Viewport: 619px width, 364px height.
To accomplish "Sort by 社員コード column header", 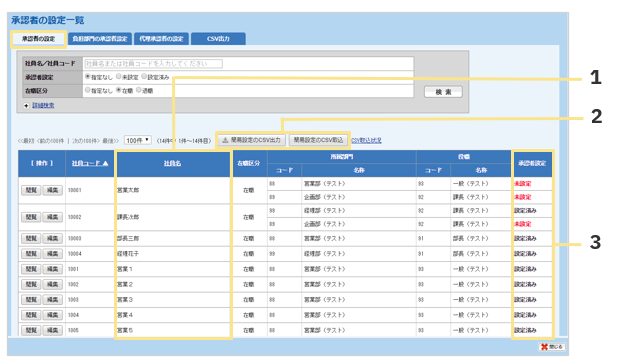I will pos(90,163).
